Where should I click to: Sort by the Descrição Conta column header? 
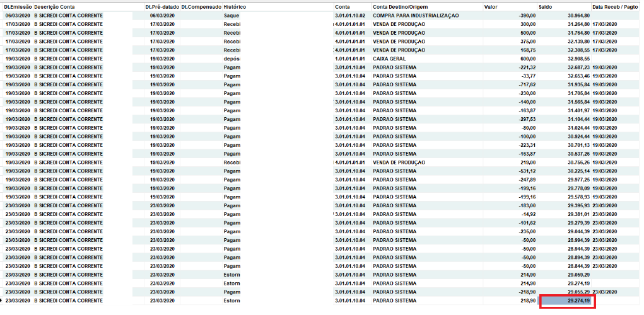54,6
